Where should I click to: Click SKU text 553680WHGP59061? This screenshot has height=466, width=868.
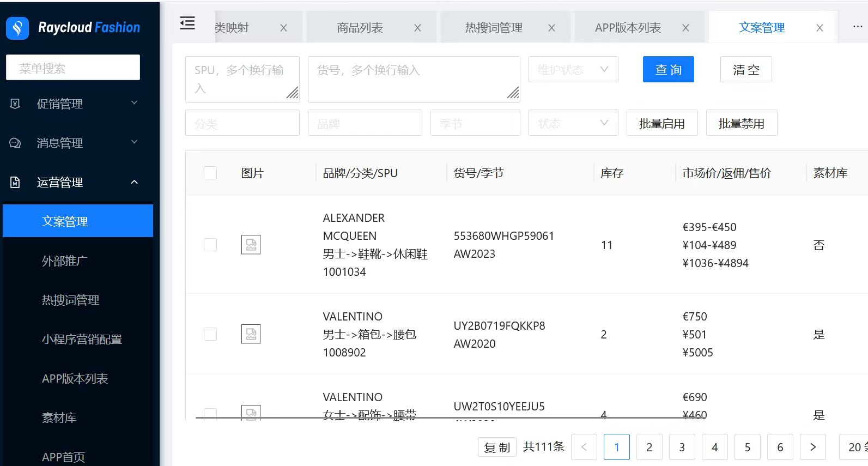pos(504,236)
